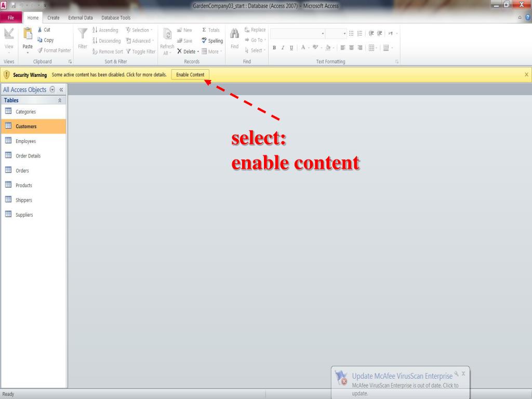Click the decrease indent icon
This screenshot has width=532, height=399.
(x=371, y=33)
